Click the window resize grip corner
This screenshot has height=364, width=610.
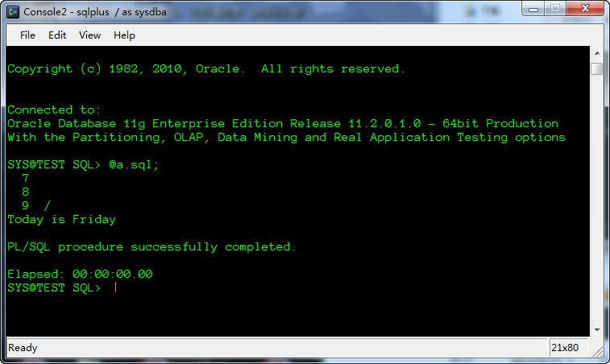tap(597, 352)
